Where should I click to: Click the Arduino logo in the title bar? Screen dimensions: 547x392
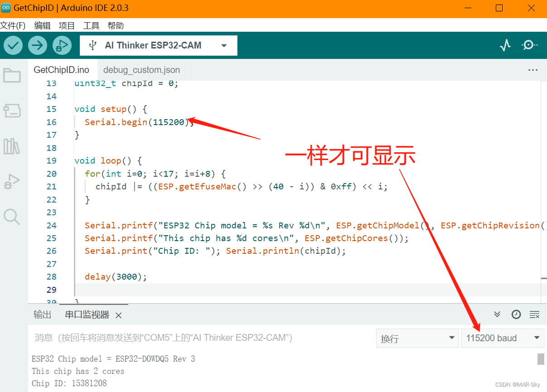click(x=6, y=8)
